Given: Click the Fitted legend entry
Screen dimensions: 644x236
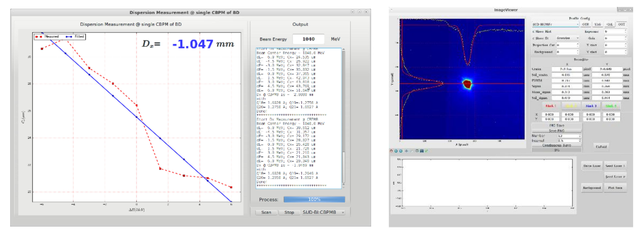Looking at the screenshot, I should tap(75, 37).
